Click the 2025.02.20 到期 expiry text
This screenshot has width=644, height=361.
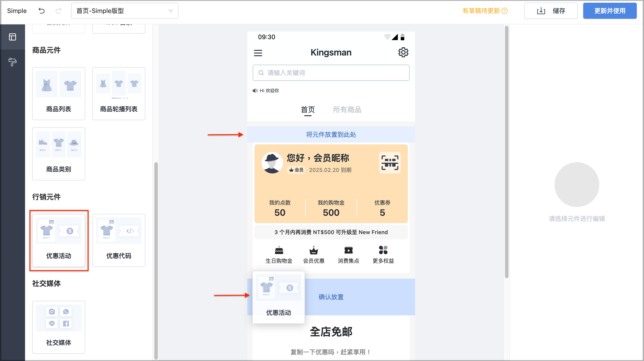pos(330,170)
